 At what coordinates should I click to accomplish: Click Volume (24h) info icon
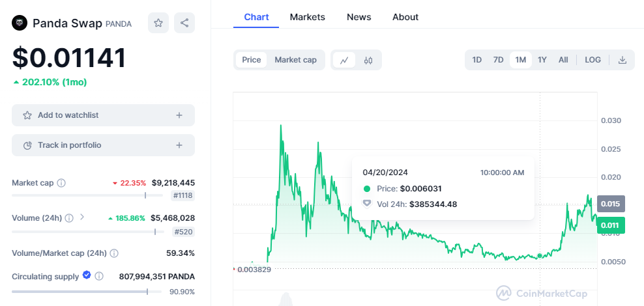point(69,218)
